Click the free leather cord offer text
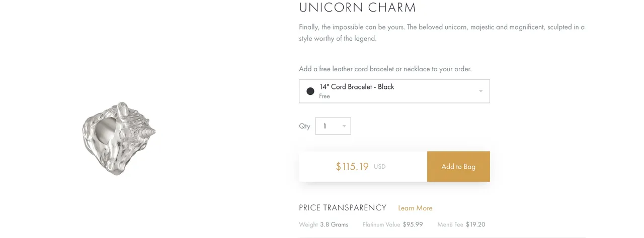644x238 pixels. [385, 69]
